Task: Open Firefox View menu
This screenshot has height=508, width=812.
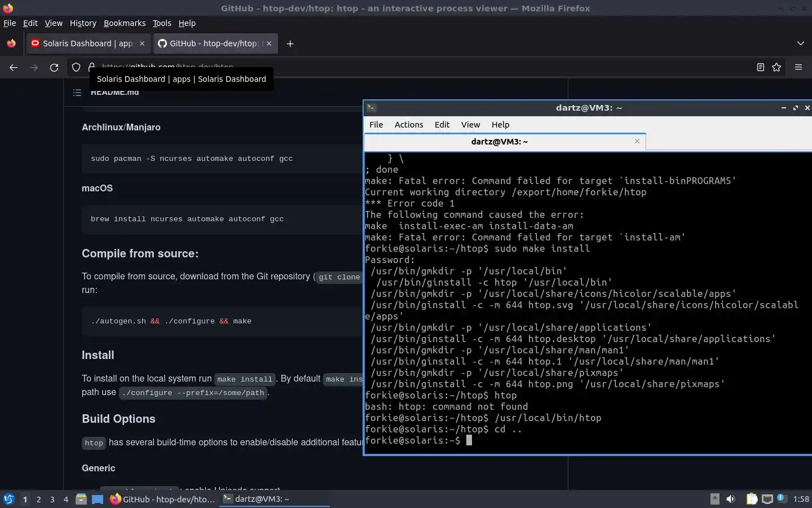Action: [x=54, y=23]
